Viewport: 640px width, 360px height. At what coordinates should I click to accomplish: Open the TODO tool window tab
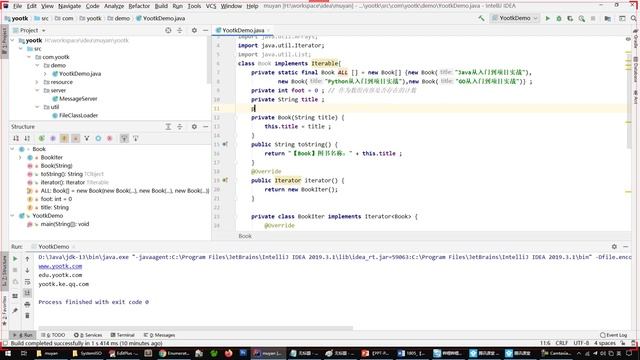[53, 335]
